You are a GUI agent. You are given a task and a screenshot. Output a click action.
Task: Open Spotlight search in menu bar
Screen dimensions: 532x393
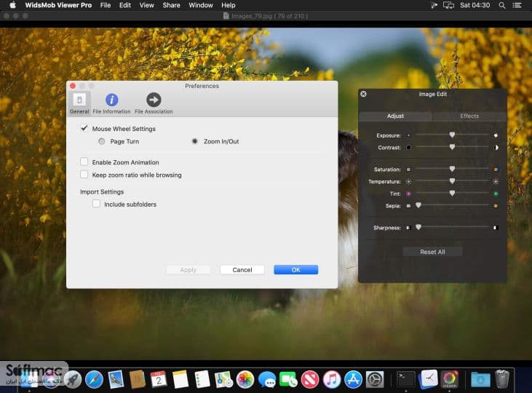point(502,5)
